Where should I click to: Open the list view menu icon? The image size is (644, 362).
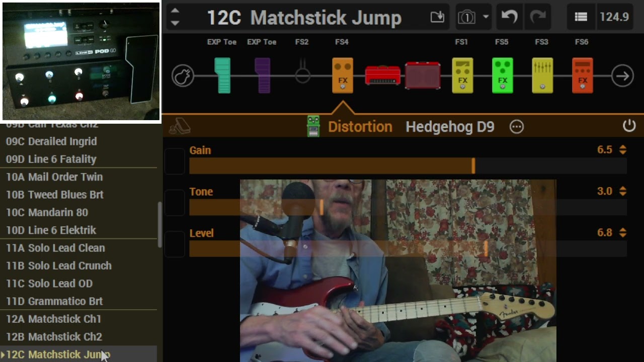(581, 17)
